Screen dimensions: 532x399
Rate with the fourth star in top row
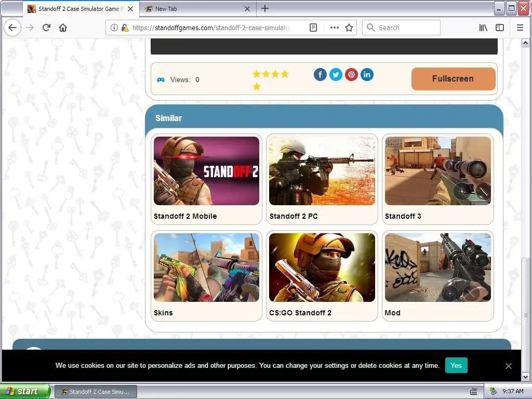[x=285, y=74]
